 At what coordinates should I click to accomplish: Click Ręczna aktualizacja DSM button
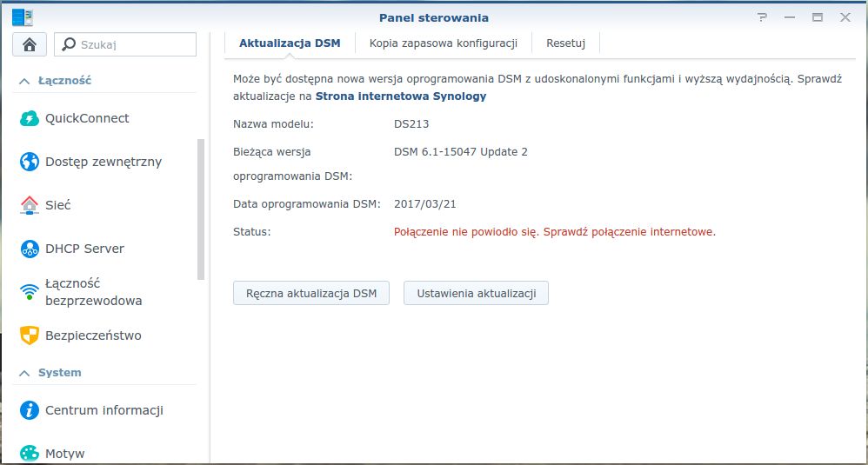311,293
